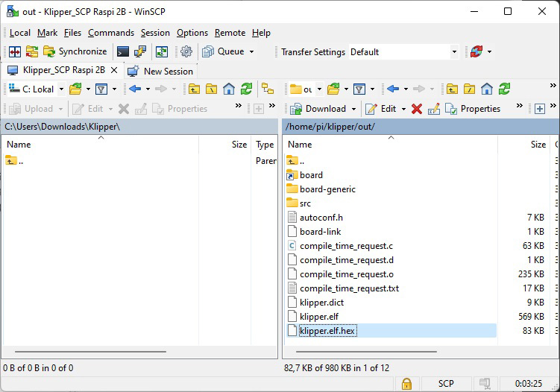Open the Files menu
Image resolution: width=560 pixels, height=392 pixels.
click(x=72, y=33)
